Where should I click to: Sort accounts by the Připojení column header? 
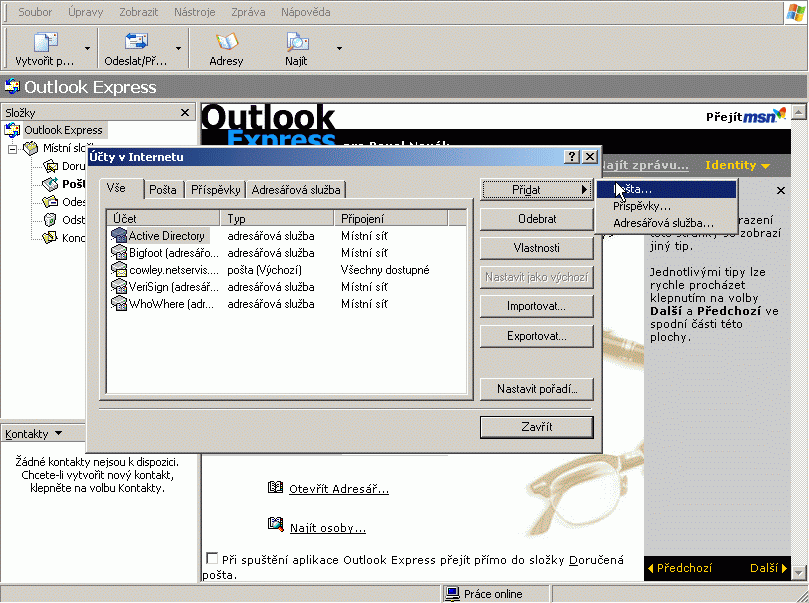pos(391,218)
